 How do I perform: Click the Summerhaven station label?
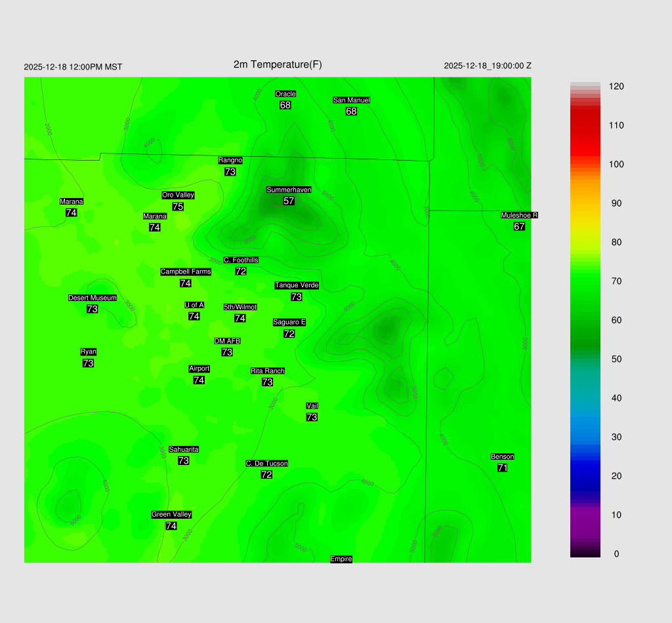pos(289,190)
